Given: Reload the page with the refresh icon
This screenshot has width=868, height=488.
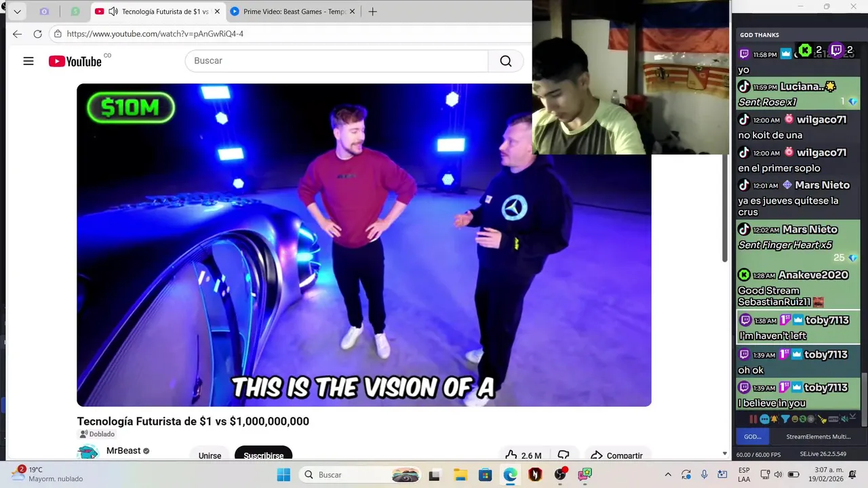Looking at the screenshot, I should coord(37,34).
